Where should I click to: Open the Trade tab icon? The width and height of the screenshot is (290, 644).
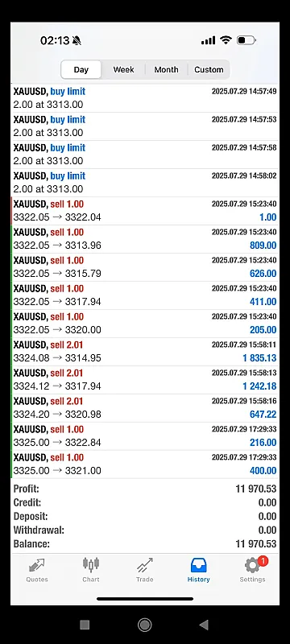(x=144, y=566)
